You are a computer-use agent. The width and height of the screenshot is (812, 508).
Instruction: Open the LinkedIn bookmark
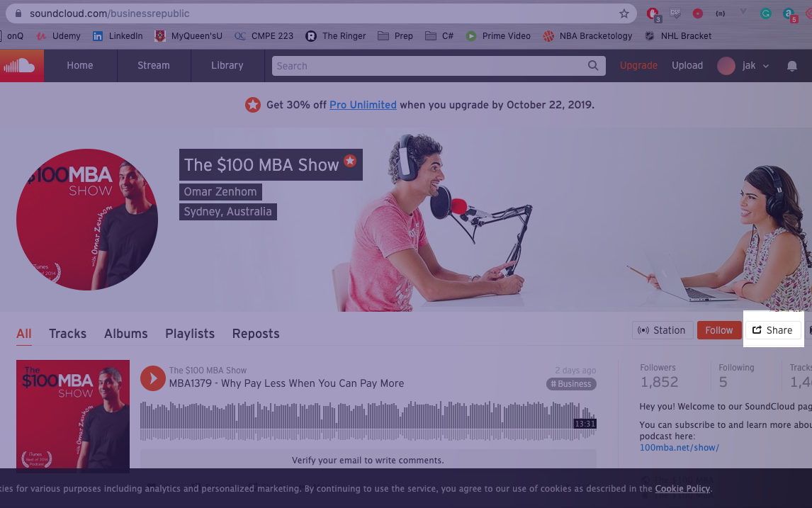coord(118,35)
